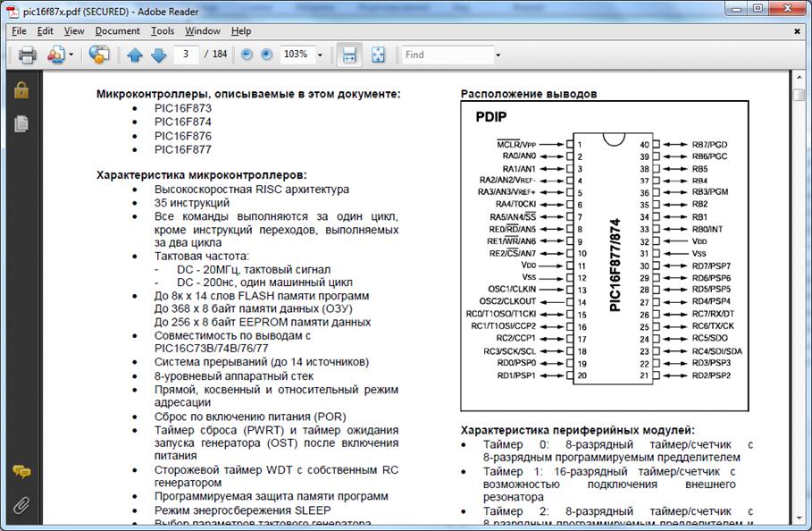The height and width of the screenshot is (531, 812).
Task: Toggle fit width scrolling mode
Action: 350,55
